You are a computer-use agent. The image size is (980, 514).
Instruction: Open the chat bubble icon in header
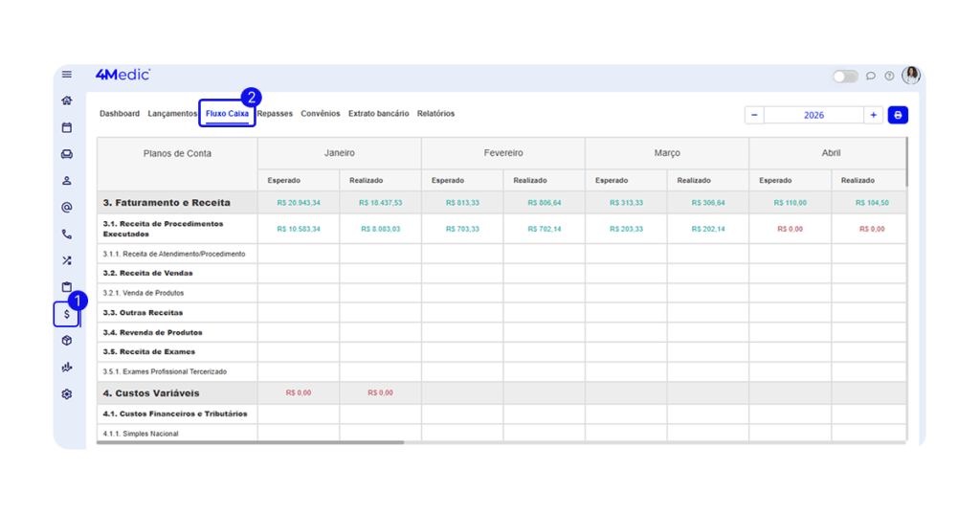[x=871, y=76]
